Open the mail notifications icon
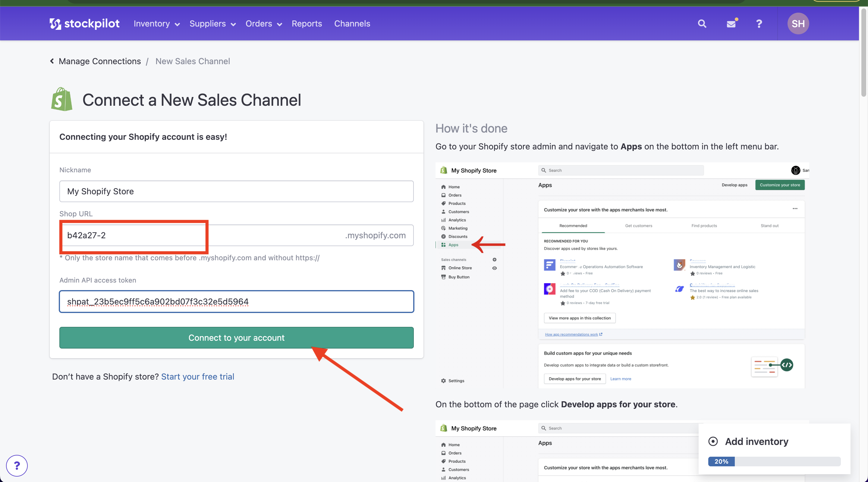 coord(731,23)
